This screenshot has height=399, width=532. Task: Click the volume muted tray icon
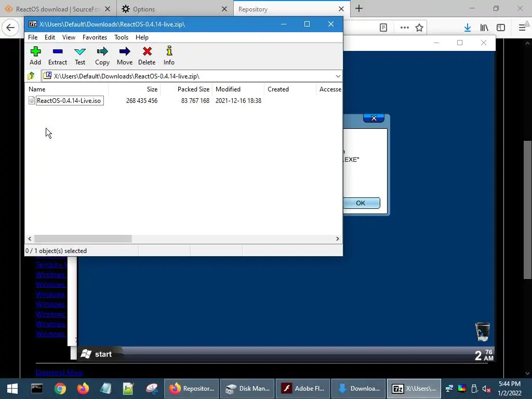[486, 389]
